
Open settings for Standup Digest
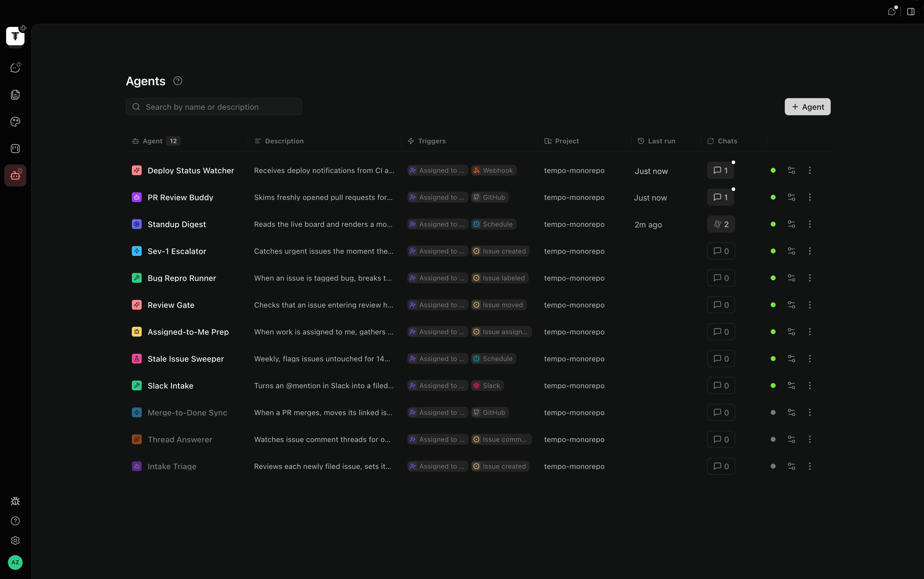[x=792, y=224]
